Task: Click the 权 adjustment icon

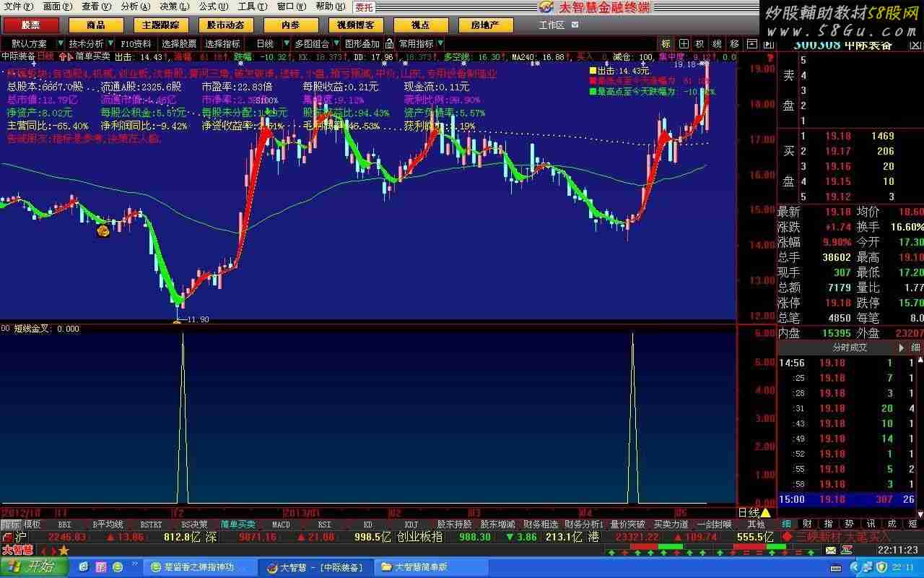Action: tap(699, 44)
